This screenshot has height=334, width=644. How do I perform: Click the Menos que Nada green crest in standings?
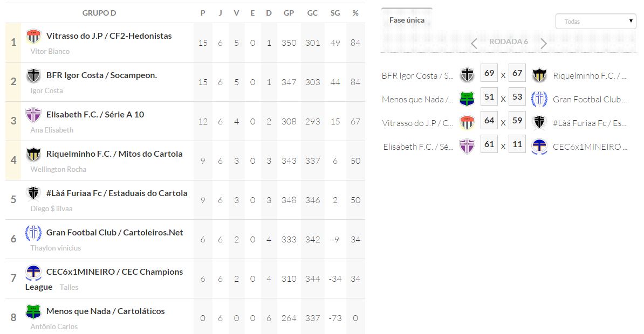pyautogui.click(x=33, y=311)
